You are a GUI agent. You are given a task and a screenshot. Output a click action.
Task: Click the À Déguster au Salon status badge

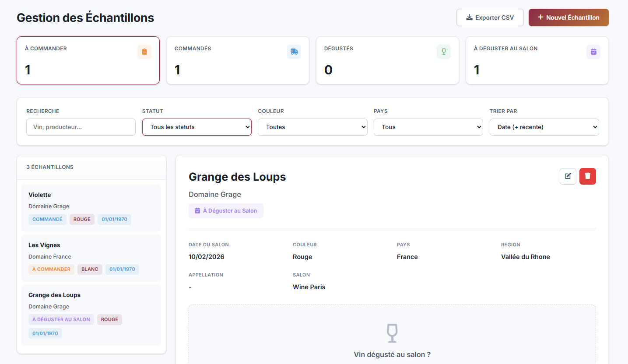click(x=226, y=211)
